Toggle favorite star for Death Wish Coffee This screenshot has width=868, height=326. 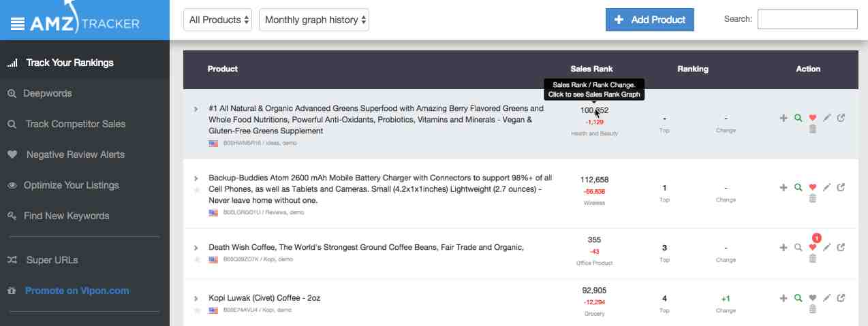(x=196, y=259)
